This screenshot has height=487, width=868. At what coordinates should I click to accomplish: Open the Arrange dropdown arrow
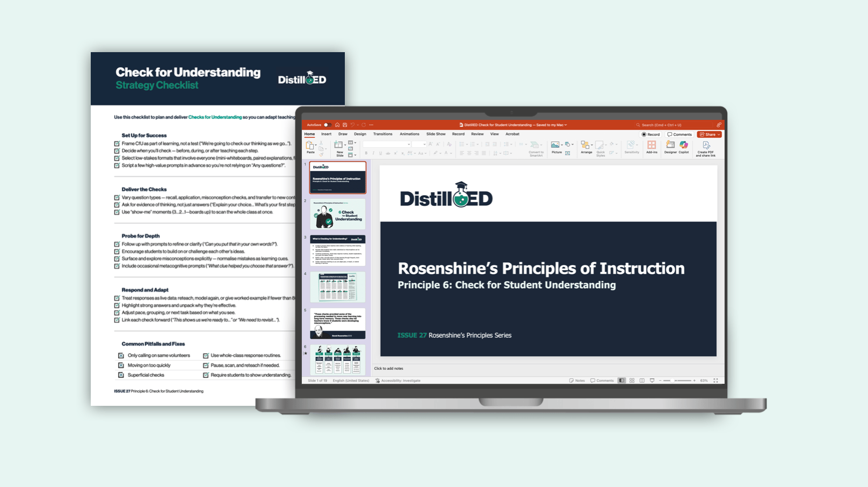coord(591,145)
